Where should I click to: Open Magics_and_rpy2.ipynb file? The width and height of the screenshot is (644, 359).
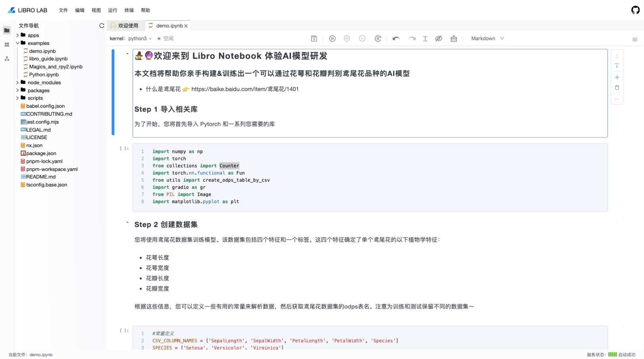(56, 67)
